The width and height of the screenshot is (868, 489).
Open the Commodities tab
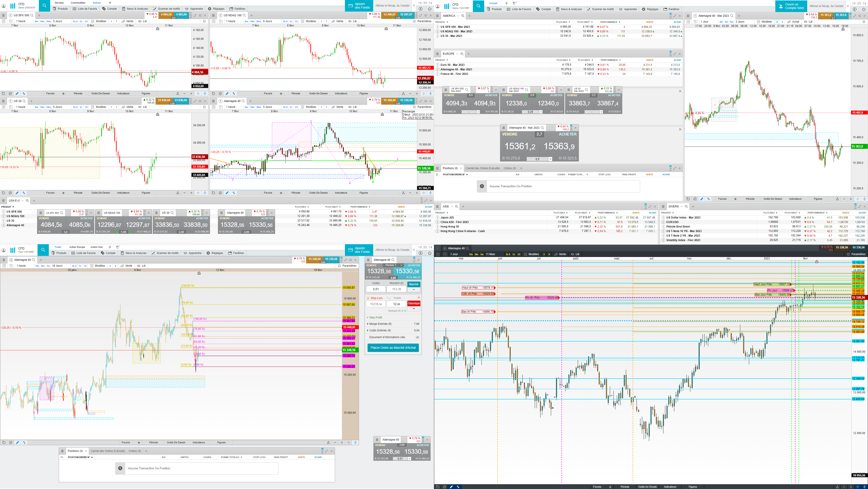point(78,3)
